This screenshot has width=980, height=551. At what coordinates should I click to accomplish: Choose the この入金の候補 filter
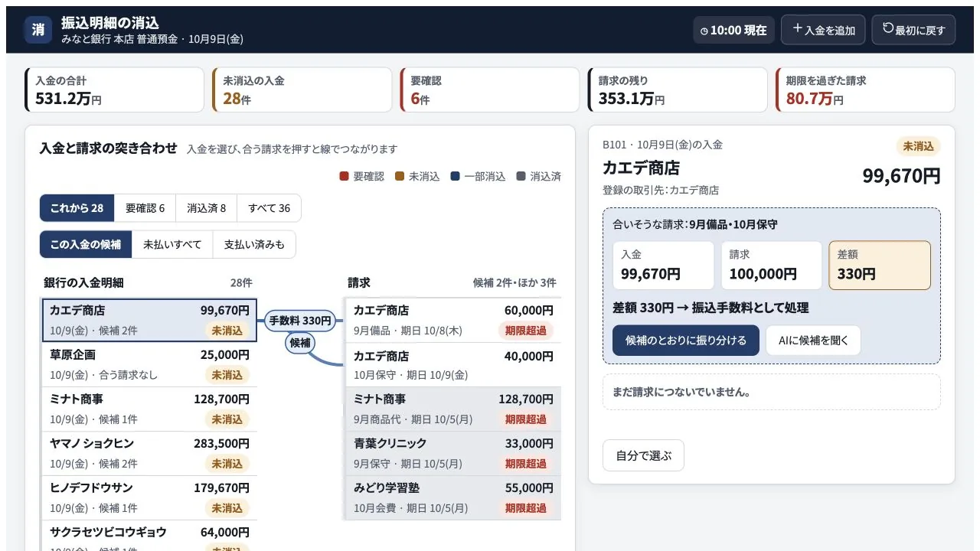[86, 245]
